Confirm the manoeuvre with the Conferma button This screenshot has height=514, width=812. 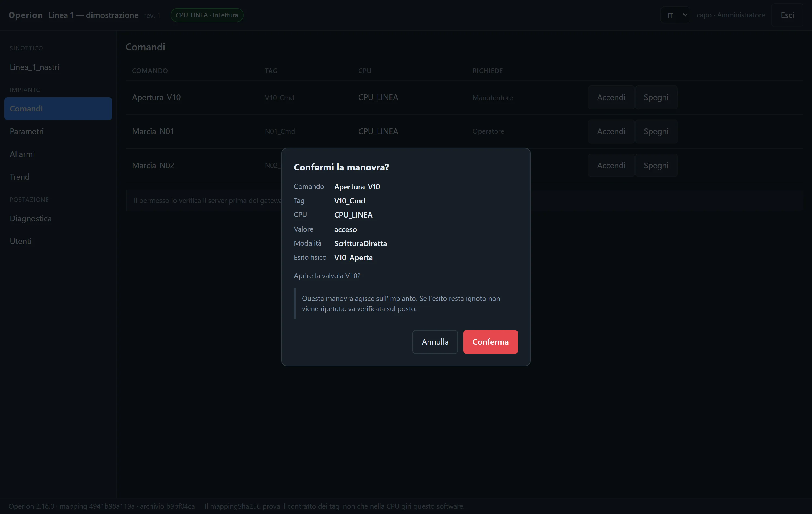(x=490, y=342)
